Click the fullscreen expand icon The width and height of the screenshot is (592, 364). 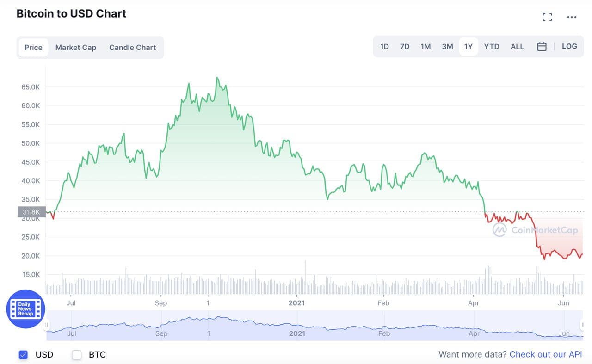coord(547,17)
